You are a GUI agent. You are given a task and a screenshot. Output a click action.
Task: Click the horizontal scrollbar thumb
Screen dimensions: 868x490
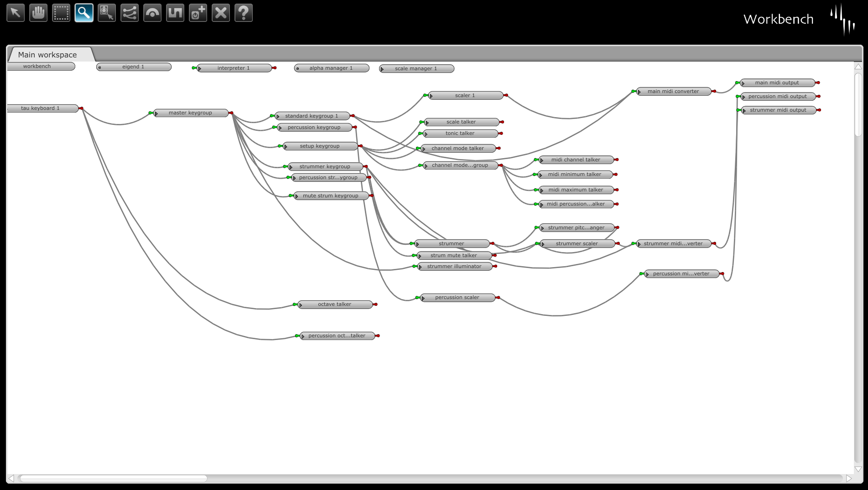114,479
